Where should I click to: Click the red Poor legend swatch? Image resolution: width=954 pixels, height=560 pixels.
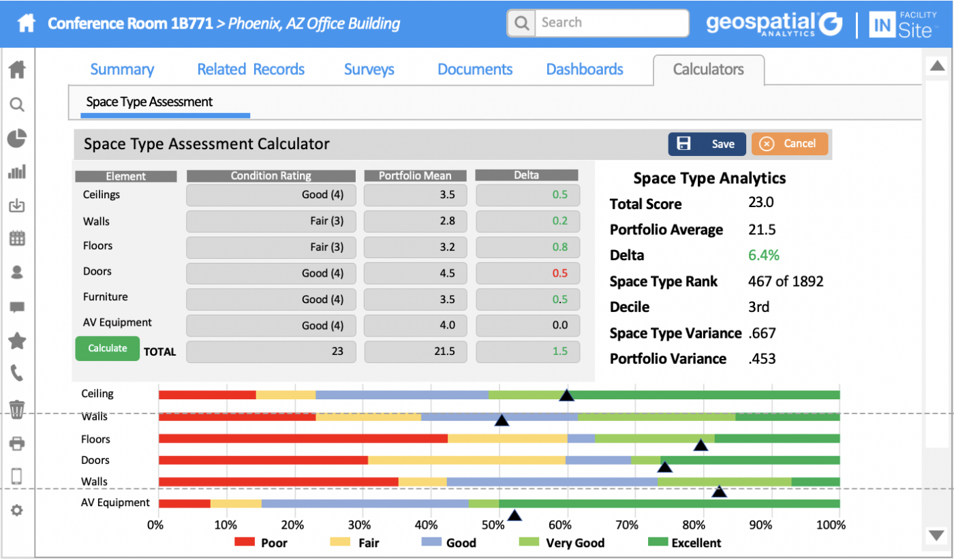245,542
